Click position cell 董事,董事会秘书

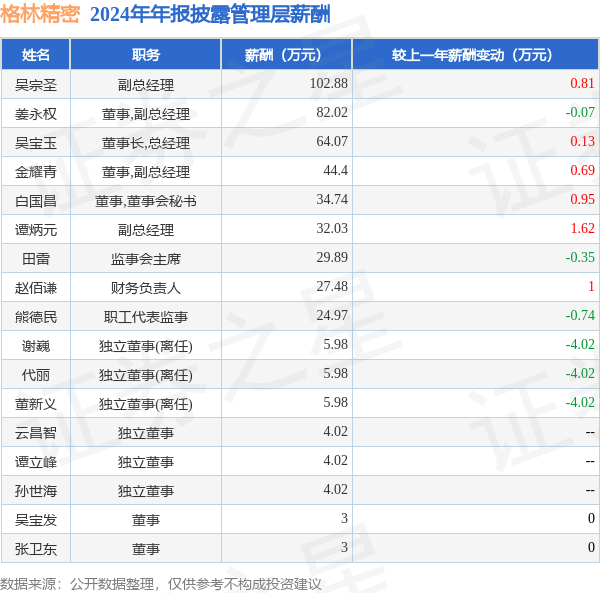click(x=146, y=201)
